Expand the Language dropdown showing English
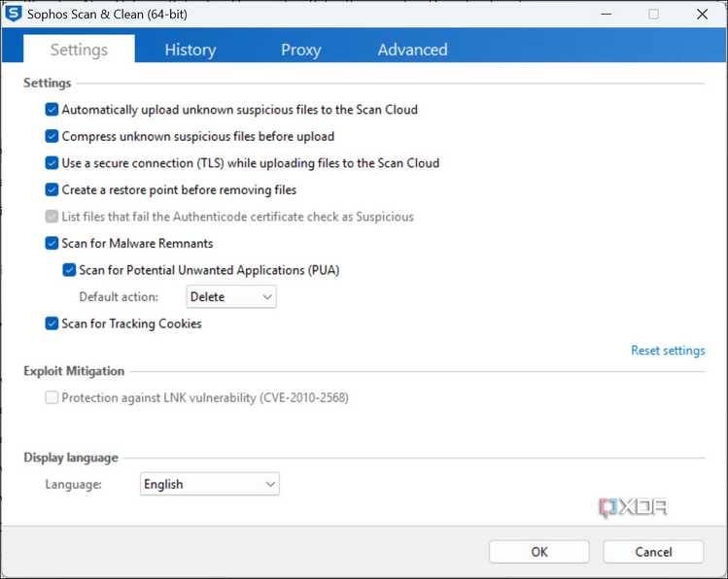 [x=209, y=484]
